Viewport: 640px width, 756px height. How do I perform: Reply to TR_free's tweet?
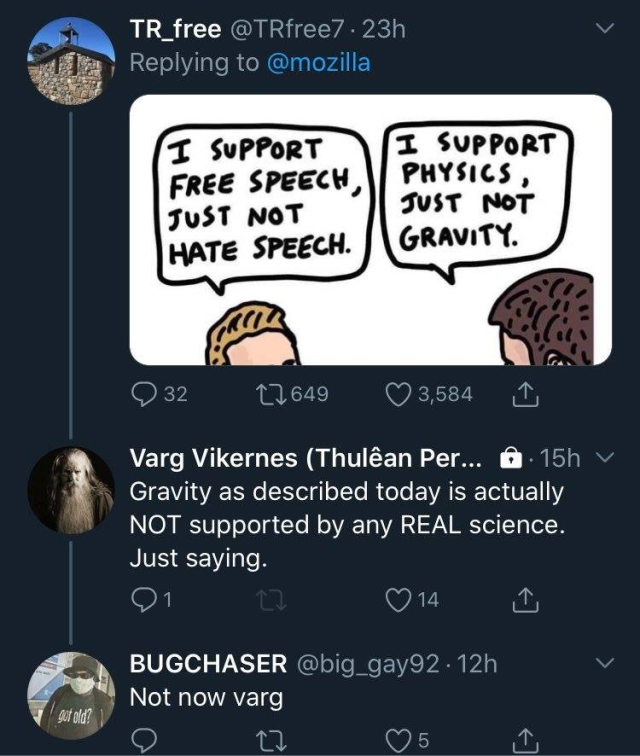click(x=145, y=394)
